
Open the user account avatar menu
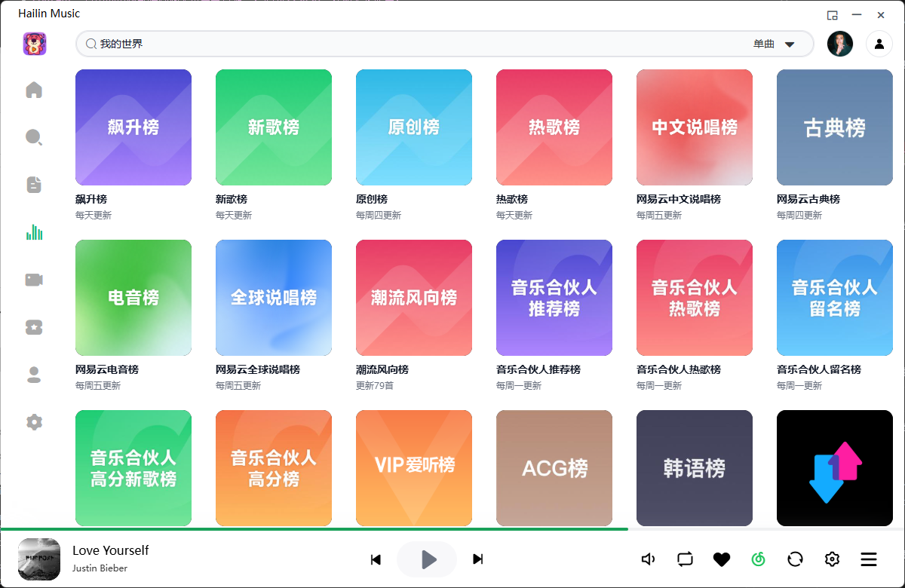(x=840, y=44)
